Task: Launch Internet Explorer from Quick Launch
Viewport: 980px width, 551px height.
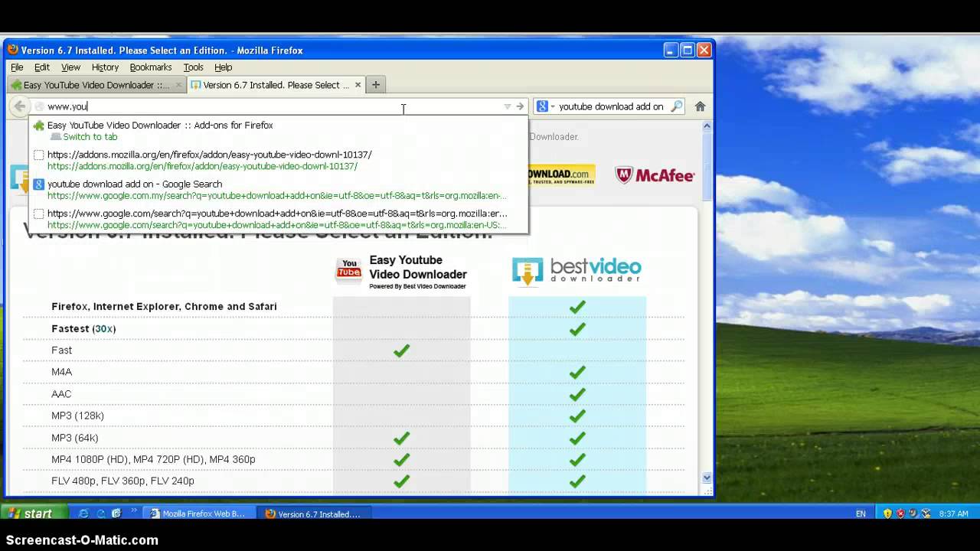Action: 84,514
